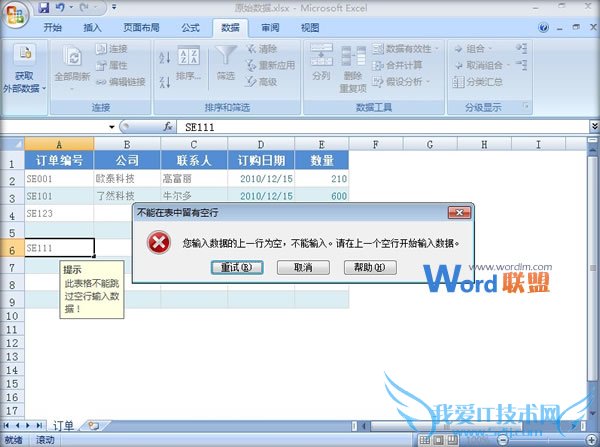Expand the formula bar
Viewport: 600px width, 447px height.
pos(594,126)
